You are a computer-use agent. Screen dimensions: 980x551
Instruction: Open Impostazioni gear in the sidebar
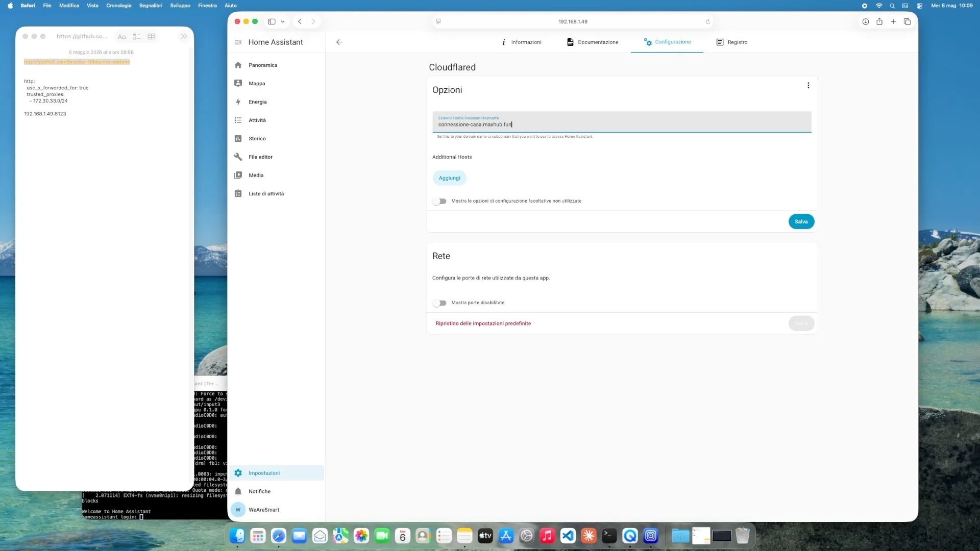pyautogui.click(x=276, y=473)
